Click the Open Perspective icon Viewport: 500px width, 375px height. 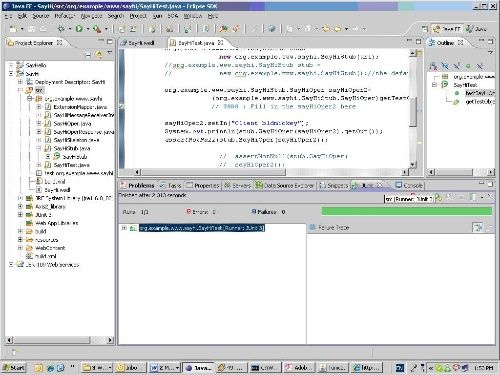(425, 29)
